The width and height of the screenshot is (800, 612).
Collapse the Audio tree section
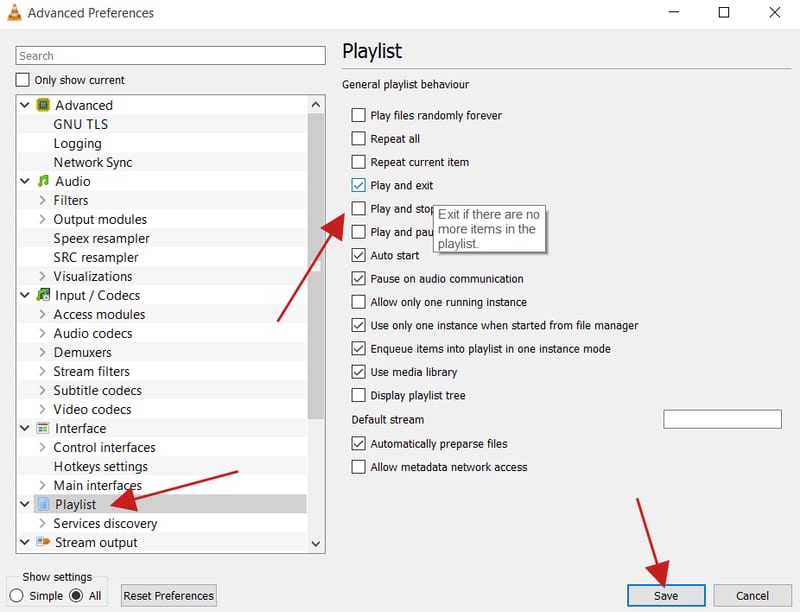[x=24, y=181]
